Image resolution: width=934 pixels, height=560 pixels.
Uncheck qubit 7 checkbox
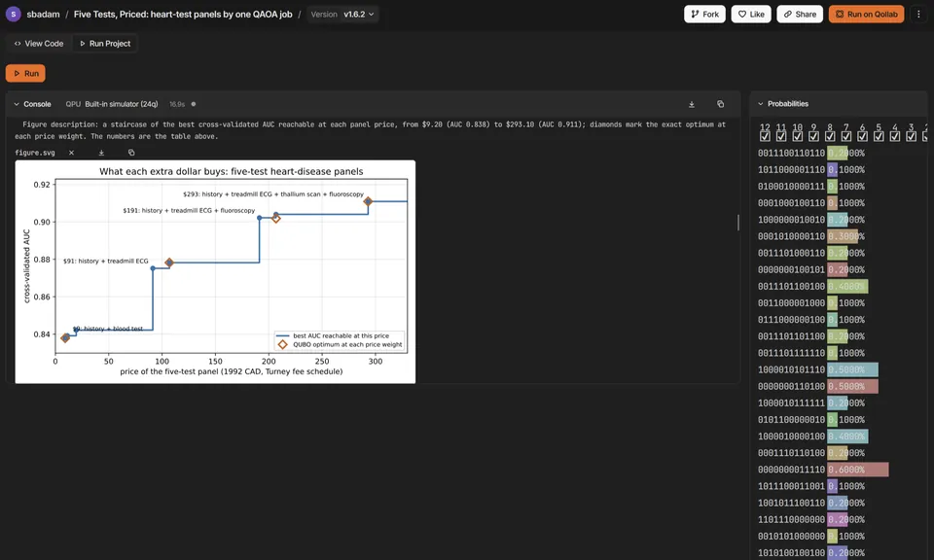845,136
